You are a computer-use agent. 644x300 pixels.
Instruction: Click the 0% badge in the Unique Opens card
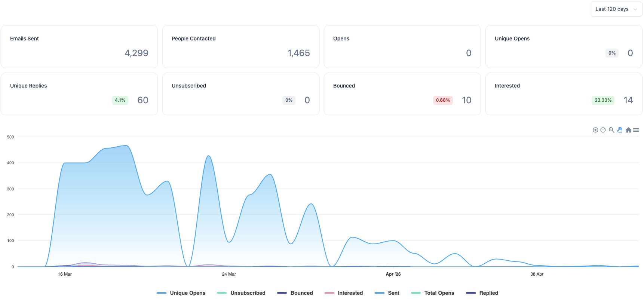coord(612,53)
